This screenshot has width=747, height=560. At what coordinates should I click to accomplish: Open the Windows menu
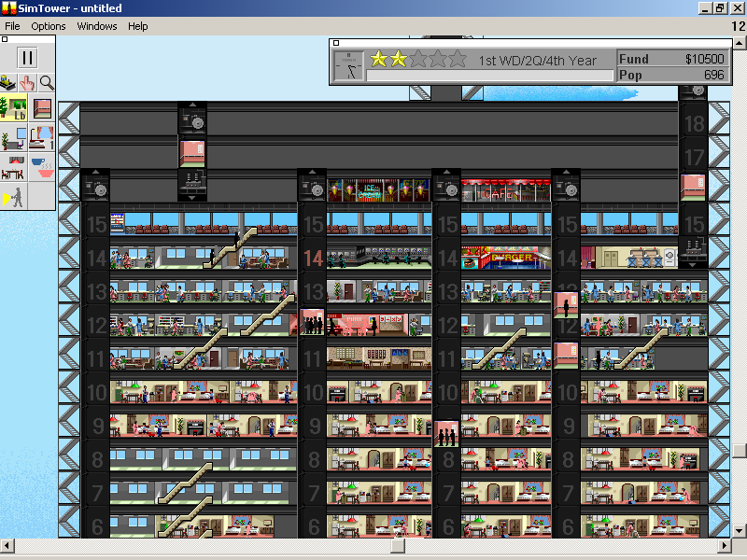[x=97, y=26]
